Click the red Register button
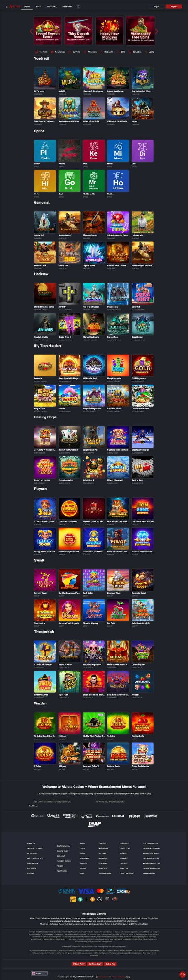 click(174, 7)
